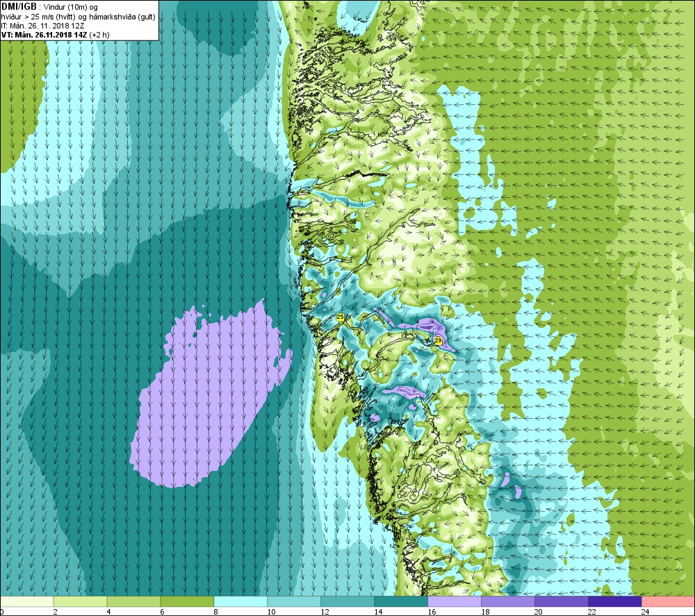Select the teal 12–14 m/s legend swatch
This screenshot has height=616, width=695.
click(x=347, y=601)
